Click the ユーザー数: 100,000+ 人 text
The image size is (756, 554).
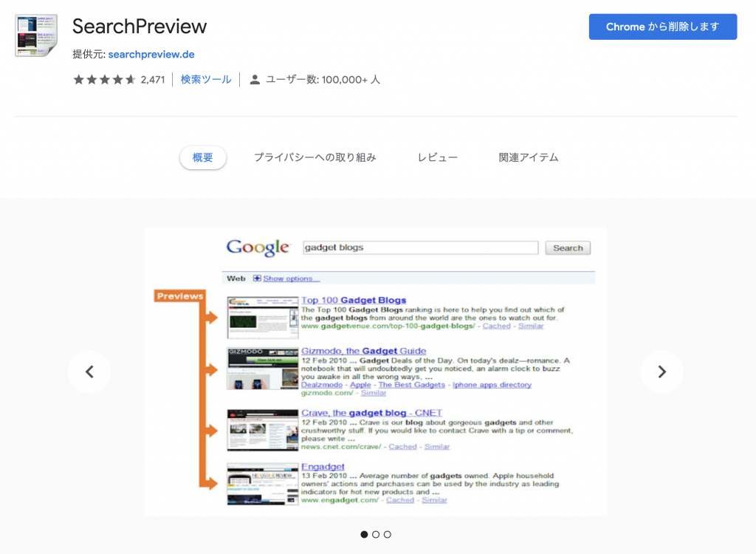tap(323, 80)
